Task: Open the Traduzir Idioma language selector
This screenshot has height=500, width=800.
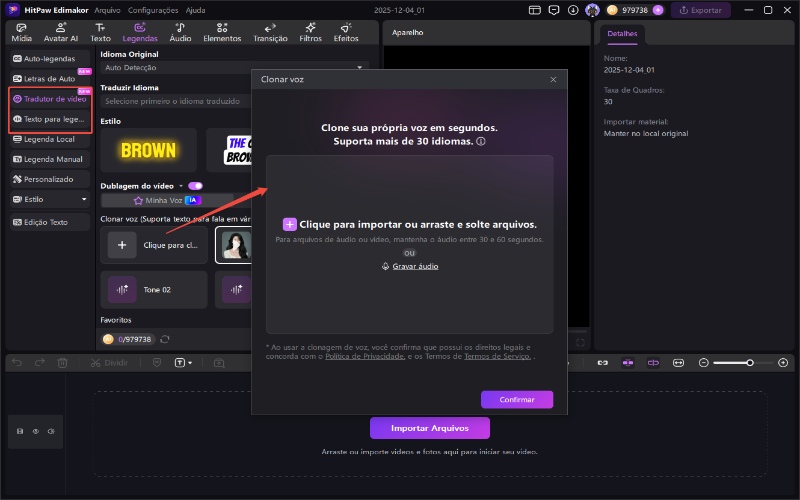Action: (x=234, y=101)
